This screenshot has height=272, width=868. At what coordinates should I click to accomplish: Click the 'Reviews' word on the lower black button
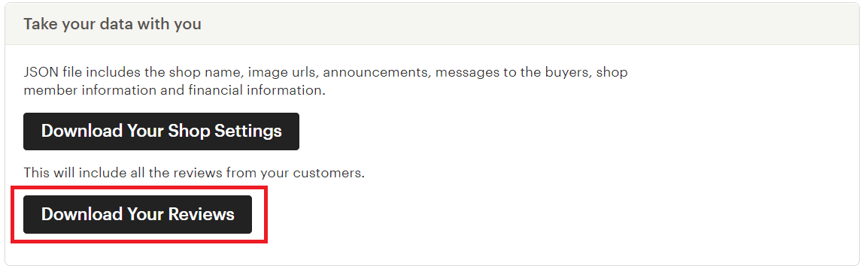201,214
